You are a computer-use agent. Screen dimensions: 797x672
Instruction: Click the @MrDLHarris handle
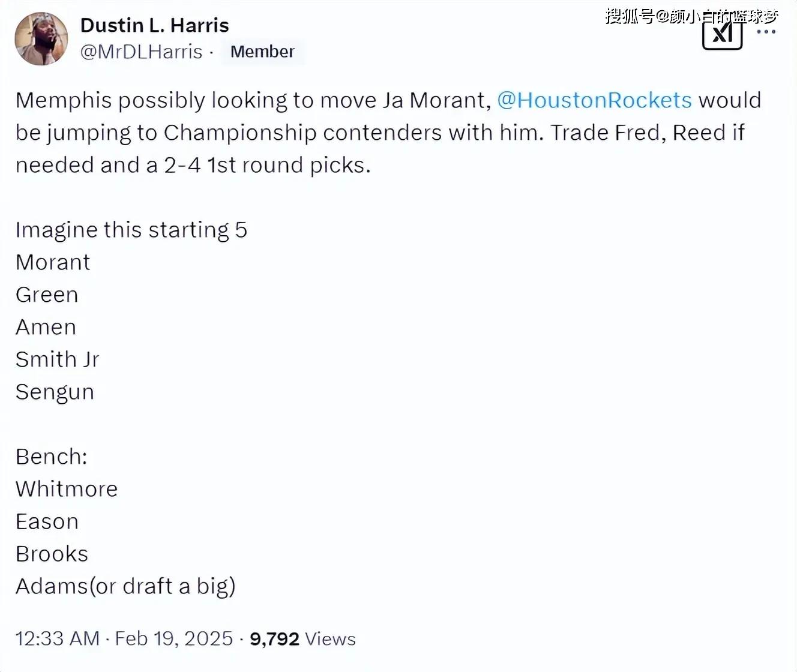tap(141, 52)
